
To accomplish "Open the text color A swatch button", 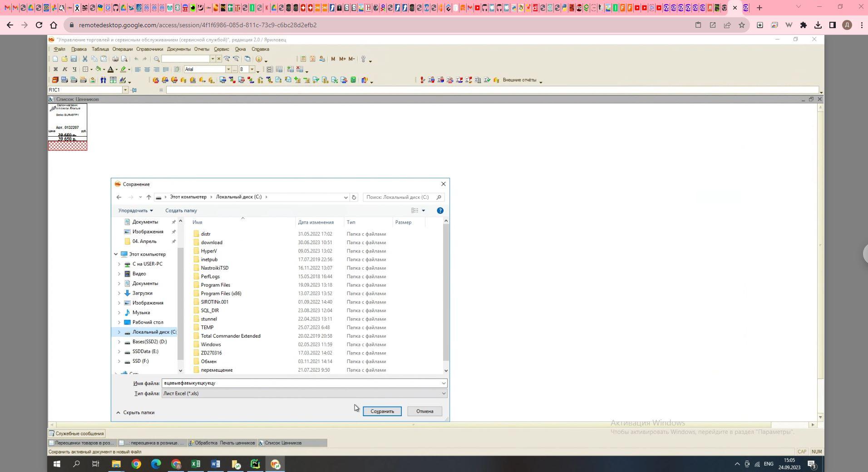I will 110,69.
